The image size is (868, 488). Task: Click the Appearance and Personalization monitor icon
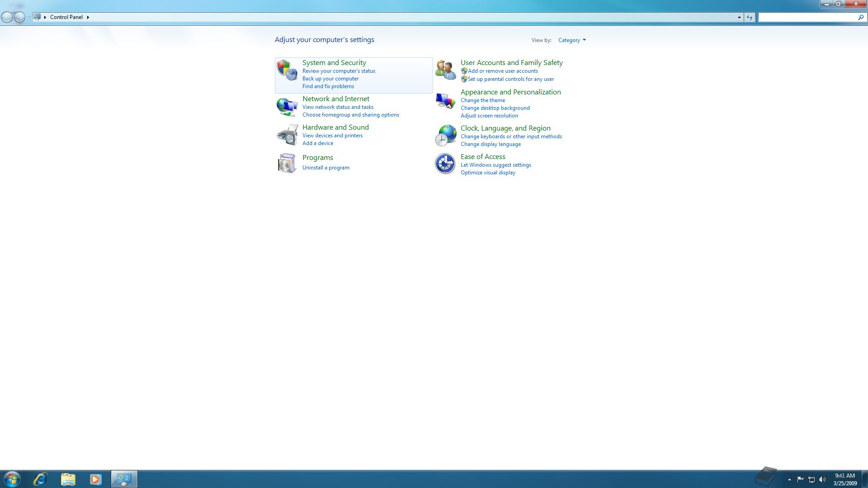(x=445, y=101)
